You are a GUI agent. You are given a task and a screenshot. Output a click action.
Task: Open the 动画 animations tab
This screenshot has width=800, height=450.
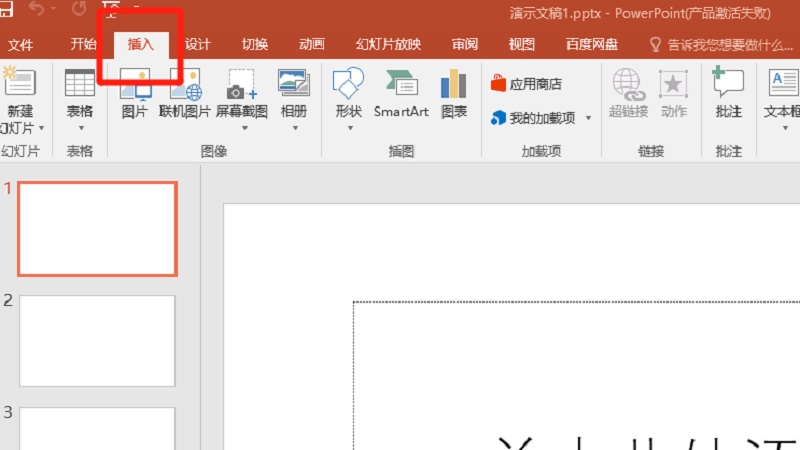311,45
